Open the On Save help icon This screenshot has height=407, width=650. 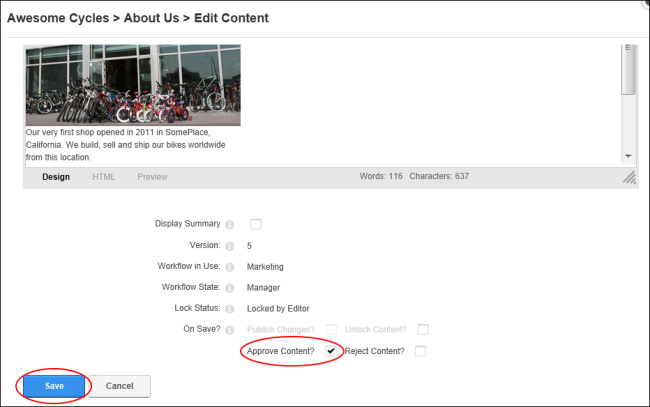tap(230, 330)
